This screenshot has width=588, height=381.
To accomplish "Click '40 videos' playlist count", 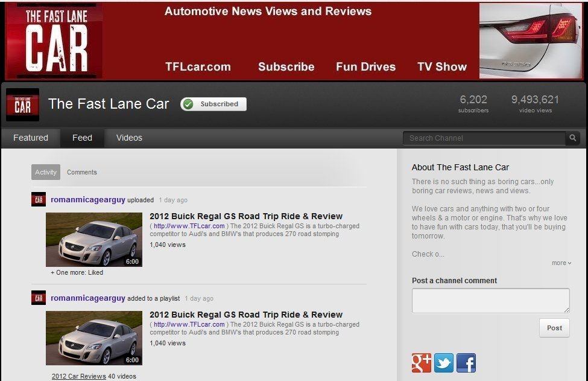I will click(122, 376).
